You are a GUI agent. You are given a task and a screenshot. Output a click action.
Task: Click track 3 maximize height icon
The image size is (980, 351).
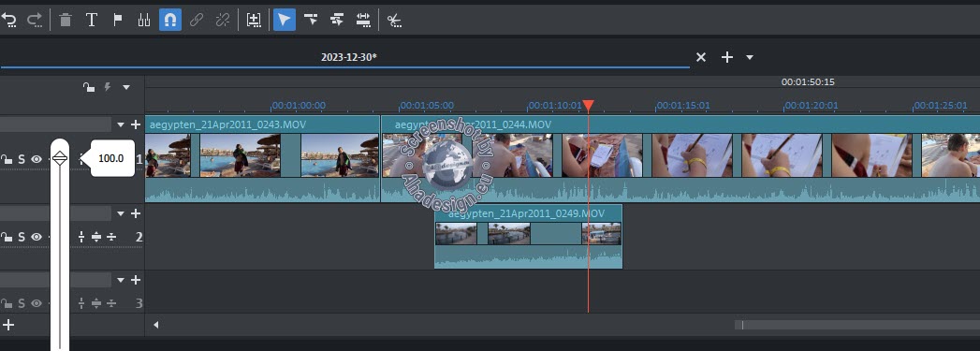(x=111, y=303)
